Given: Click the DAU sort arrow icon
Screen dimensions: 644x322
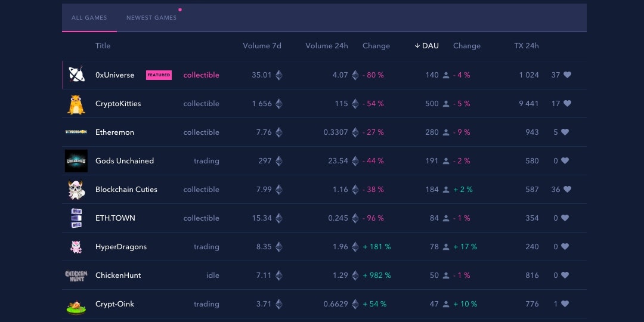Looking at the screenshot, I should point(417,45).
